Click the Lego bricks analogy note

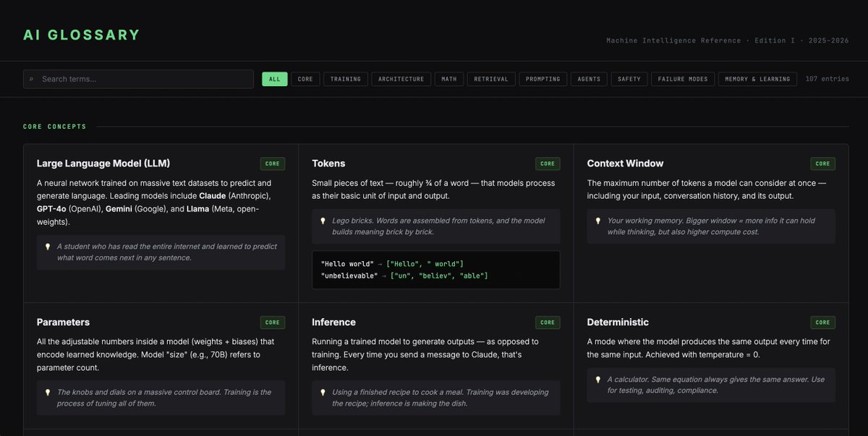[x=435, y=226]
